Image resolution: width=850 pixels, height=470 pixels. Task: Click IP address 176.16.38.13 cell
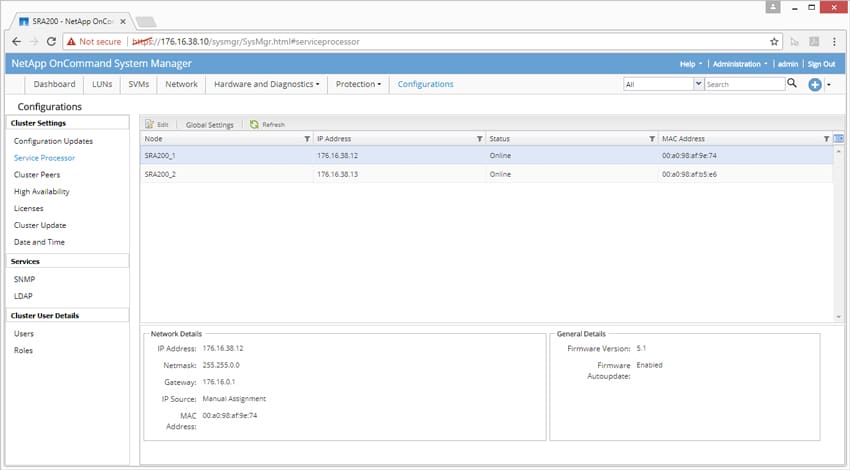(x=337, y=174)
